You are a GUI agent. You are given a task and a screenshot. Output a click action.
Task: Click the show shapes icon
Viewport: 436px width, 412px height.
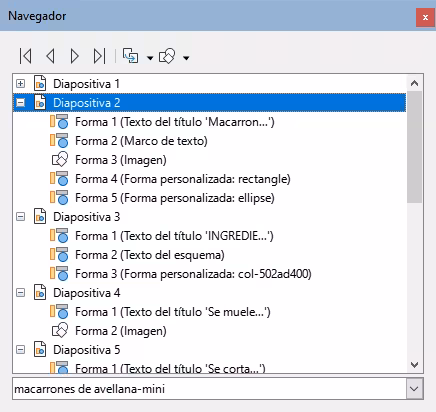tap(167, 56)
